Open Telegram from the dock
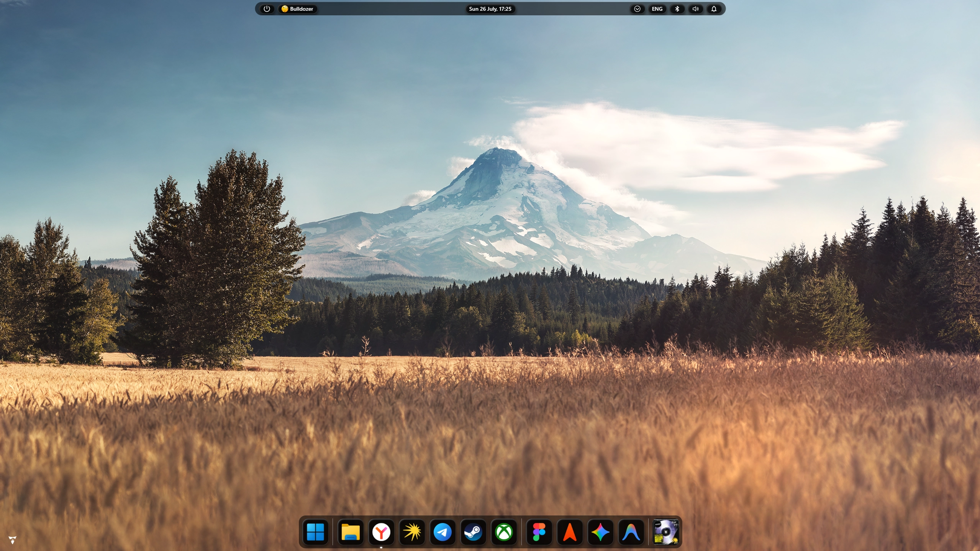Viewport: 980px width, 551px height. tap(442, 532)
